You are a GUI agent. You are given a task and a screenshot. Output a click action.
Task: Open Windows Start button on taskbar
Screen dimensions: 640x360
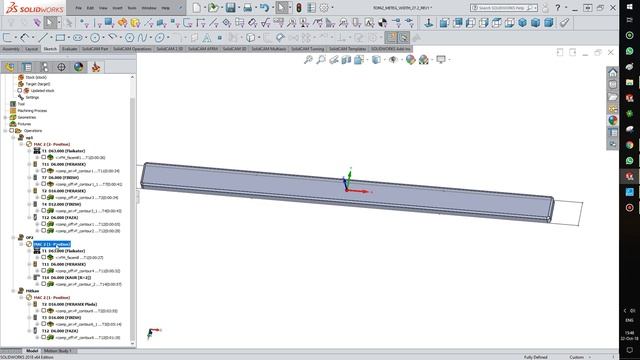pyautogui.click(x=629, y=7)
